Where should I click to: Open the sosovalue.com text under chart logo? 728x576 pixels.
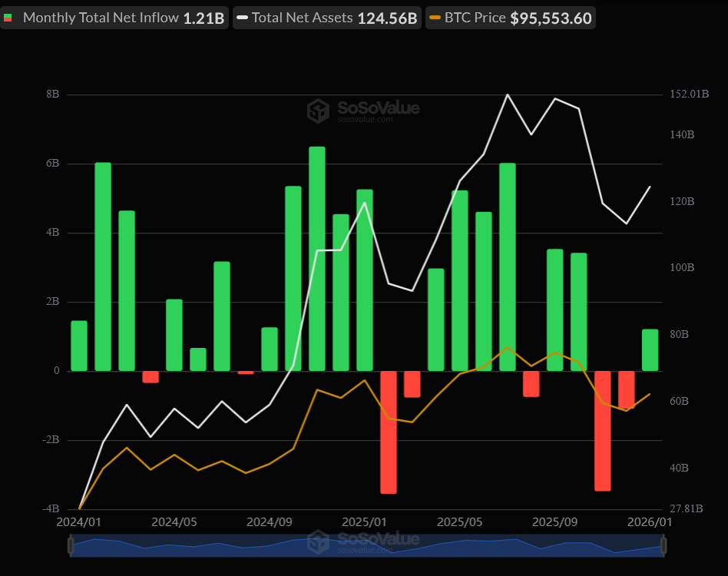366,119
